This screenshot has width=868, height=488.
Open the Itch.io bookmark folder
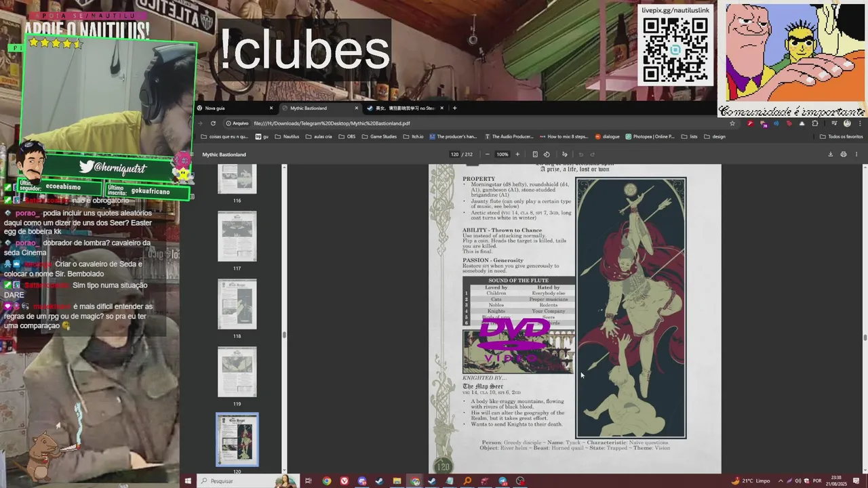[x=412, y=136]
